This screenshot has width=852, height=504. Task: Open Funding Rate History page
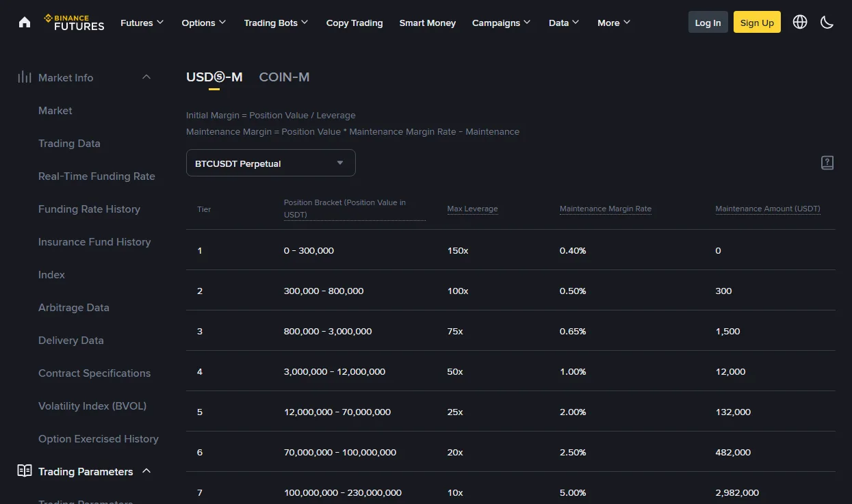click(x=89, y=209)
